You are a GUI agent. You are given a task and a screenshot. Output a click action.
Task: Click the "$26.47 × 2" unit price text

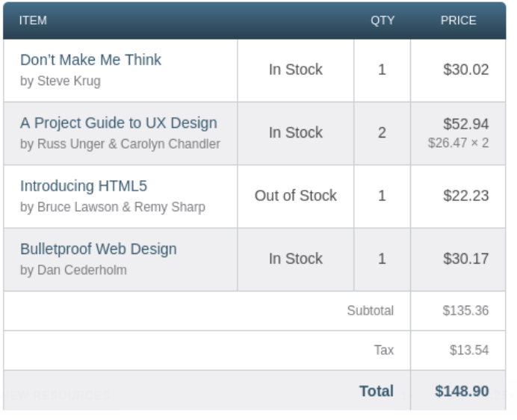click(x=458, y=142)
